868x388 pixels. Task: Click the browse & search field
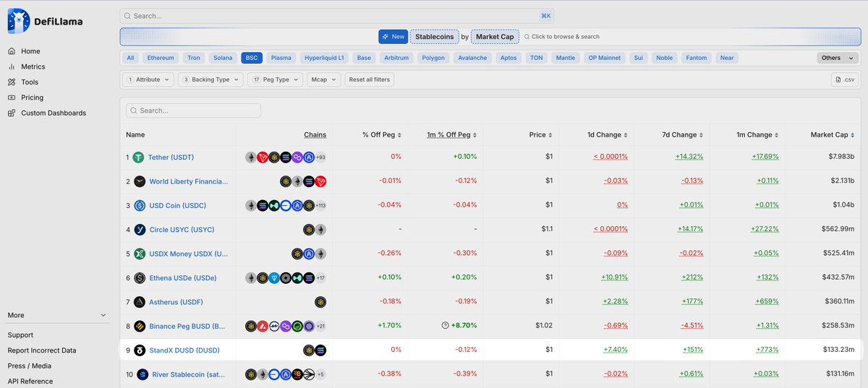pyautogui.click(x=562, y=36)
